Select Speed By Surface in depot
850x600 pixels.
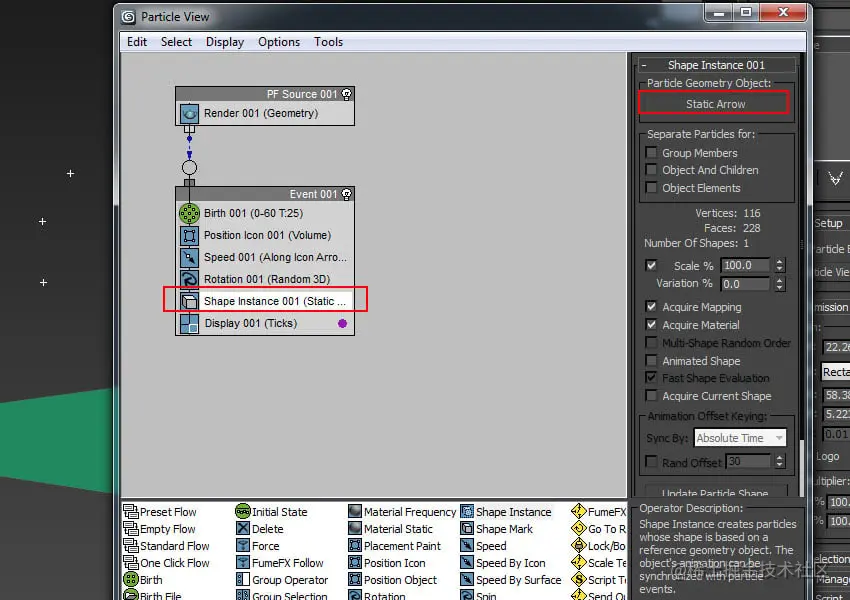pyautogui.click(x=511, y=580)
